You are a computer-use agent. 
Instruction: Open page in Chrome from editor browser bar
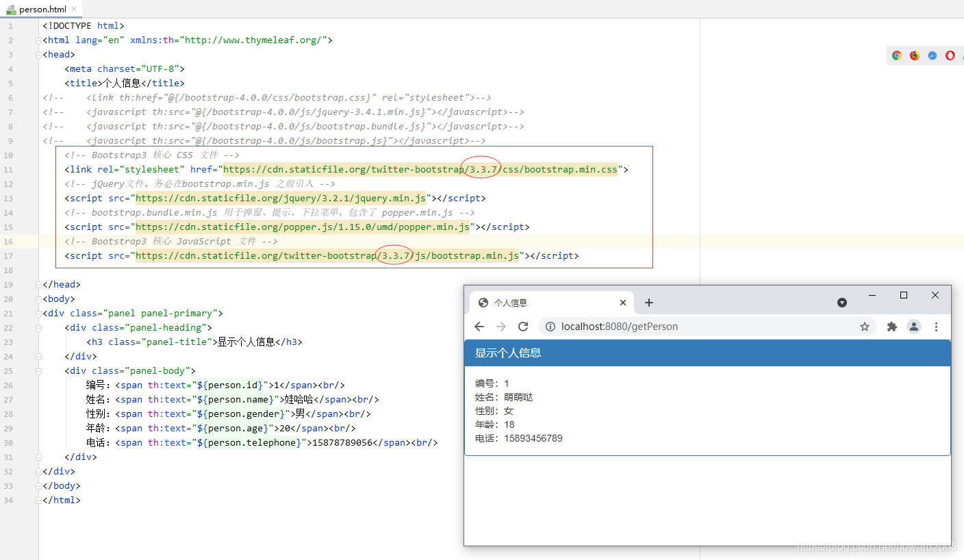(896, 55)
